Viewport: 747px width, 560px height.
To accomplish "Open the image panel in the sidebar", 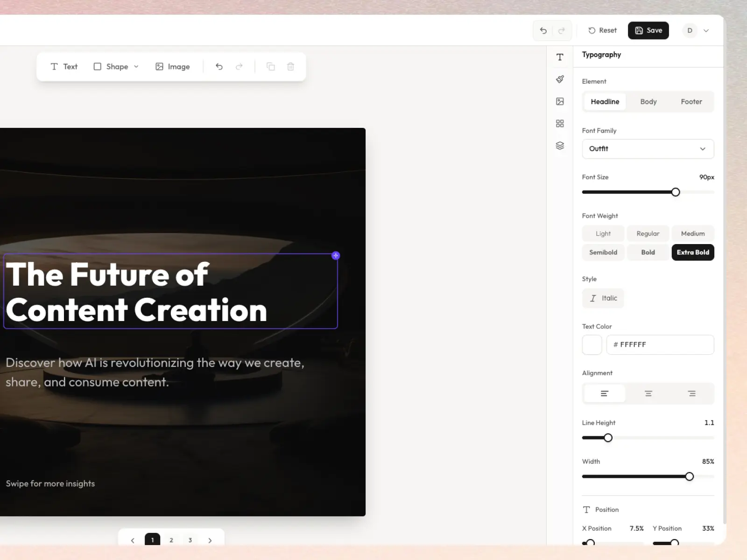I will tap(560, 101).
